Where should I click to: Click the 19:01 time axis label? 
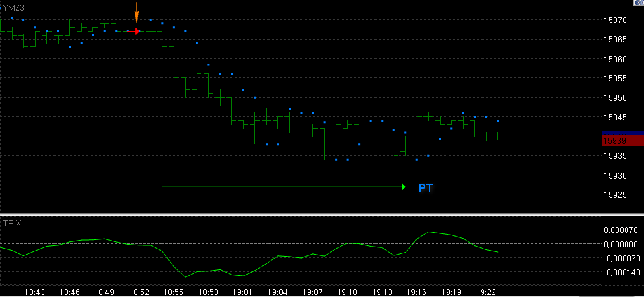point(243,292)
